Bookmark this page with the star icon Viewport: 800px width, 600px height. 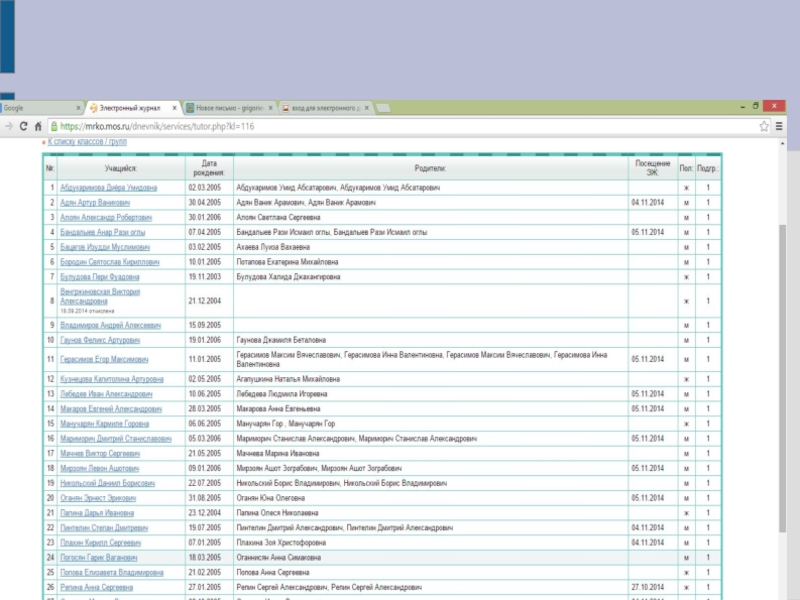click(x=764, y=126)
